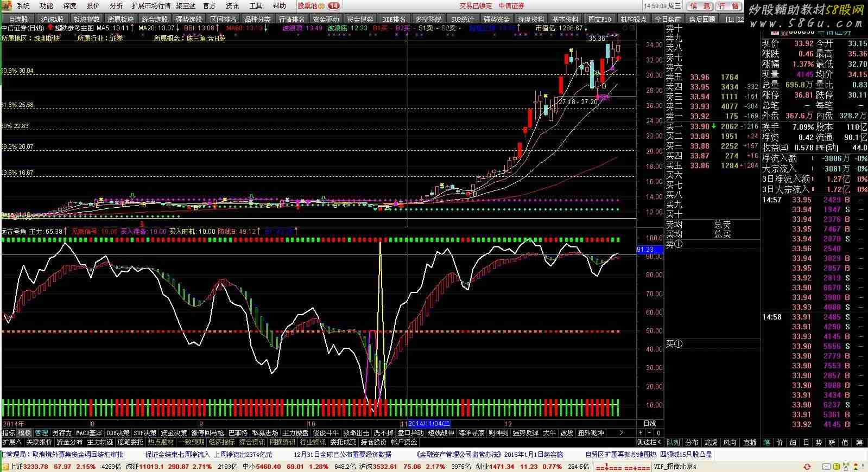The height and width of the screenshot is (472, 868).
Task: Choose the 涨停回马枪 indicator tab
Action: 207,433
